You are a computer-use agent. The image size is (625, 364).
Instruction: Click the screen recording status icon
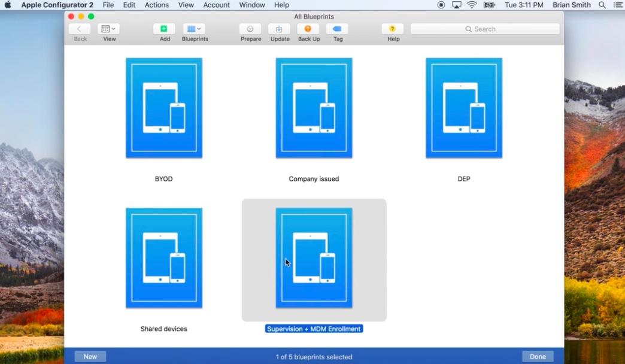(441, 5)
